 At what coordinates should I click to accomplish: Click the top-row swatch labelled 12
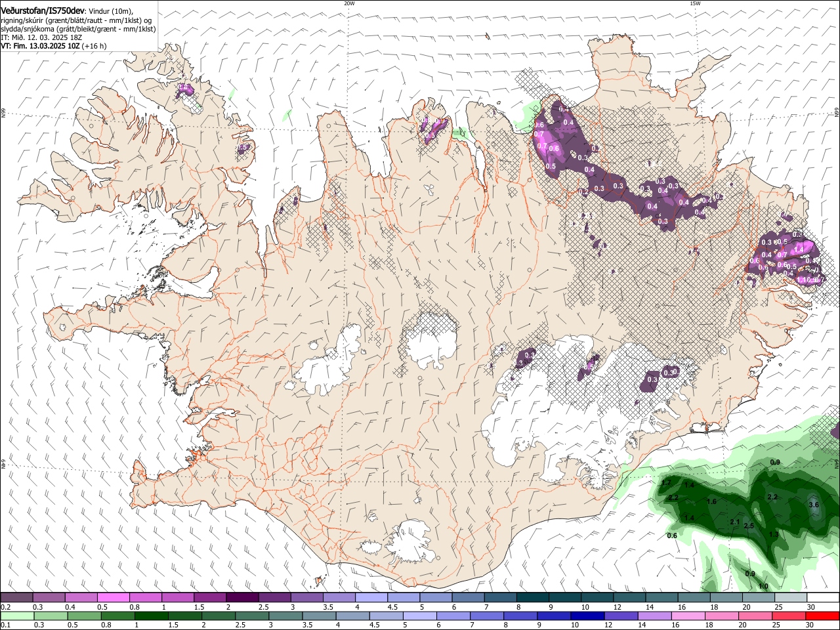(629, 598)
